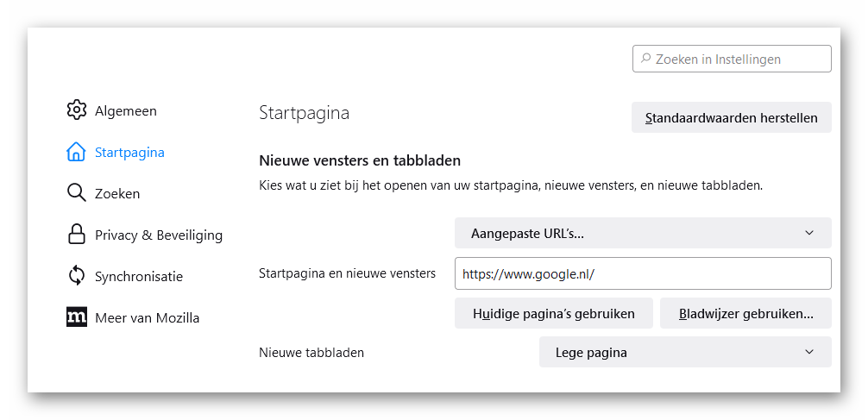Click the Zoeken magnifying glass sidebar icon
The image size is (868, 420).
(77, 193)
